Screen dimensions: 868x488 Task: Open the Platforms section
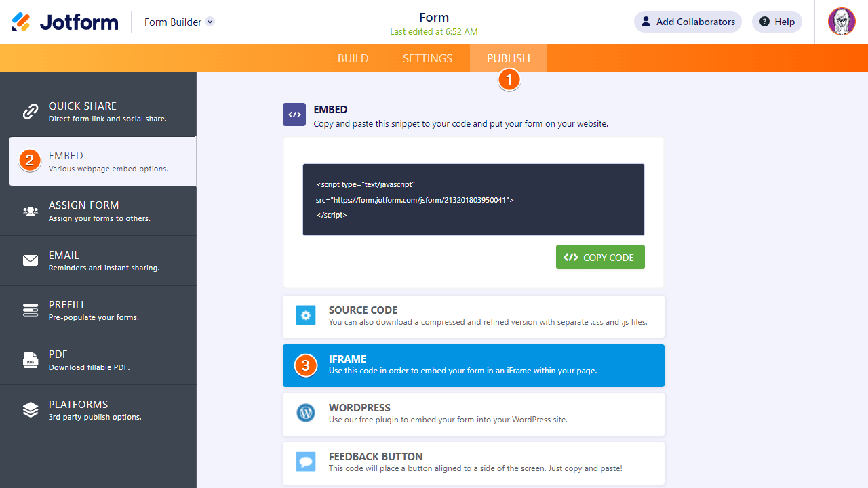[x=98, y=410]
